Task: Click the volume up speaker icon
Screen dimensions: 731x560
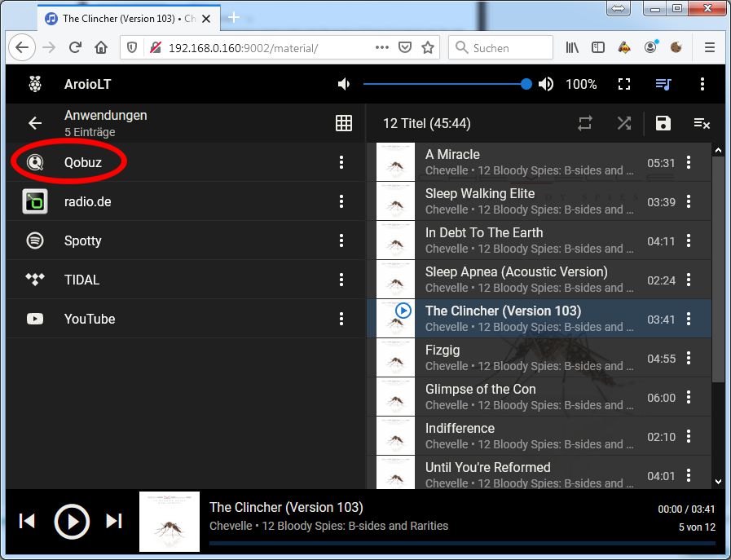Action: tap(546, 85)
